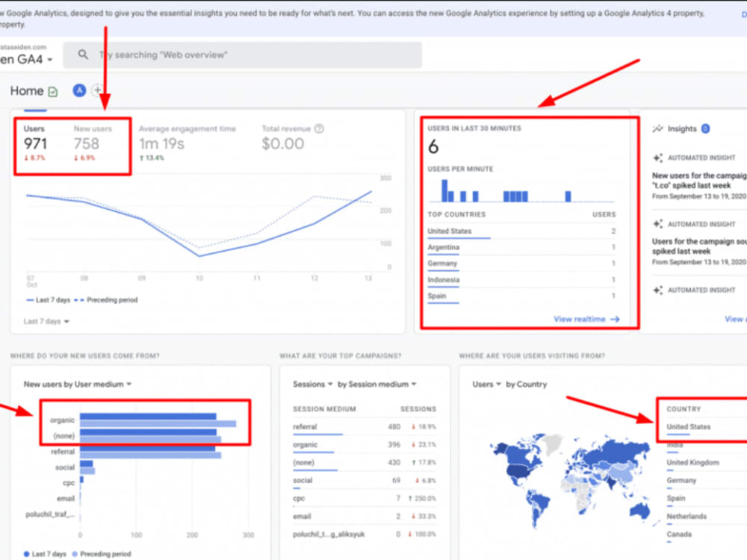
Task: Click (none) row in Session medium table
Action: pyautogui.click(x=364, y=462)
